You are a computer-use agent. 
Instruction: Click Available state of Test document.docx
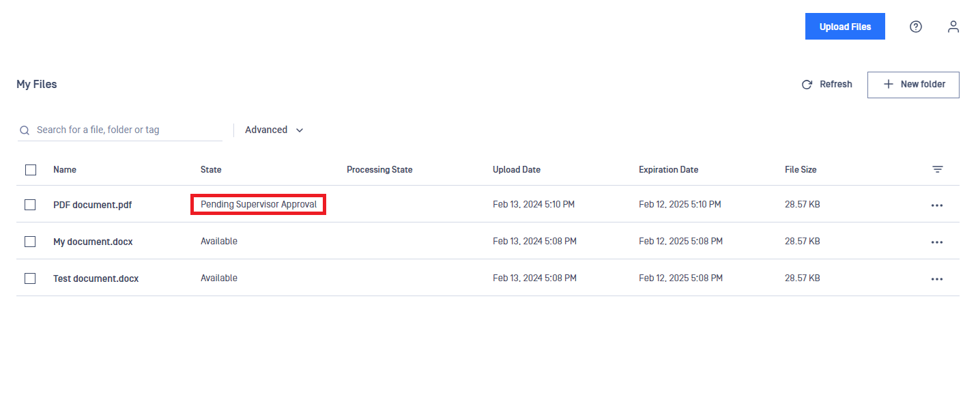(219, 278)
